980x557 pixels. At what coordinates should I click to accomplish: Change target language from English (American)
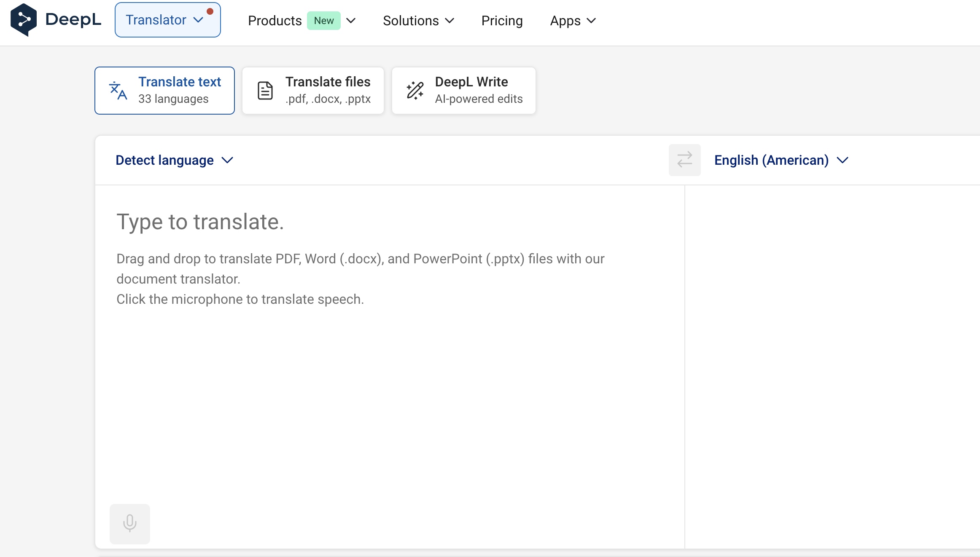[x=781, y=160]
